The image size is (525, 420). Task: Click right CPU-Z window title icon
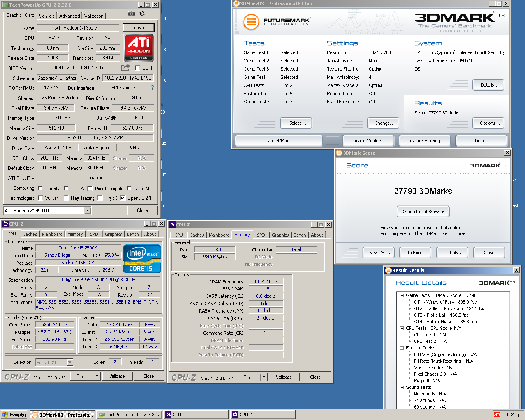tap(172, 225)
